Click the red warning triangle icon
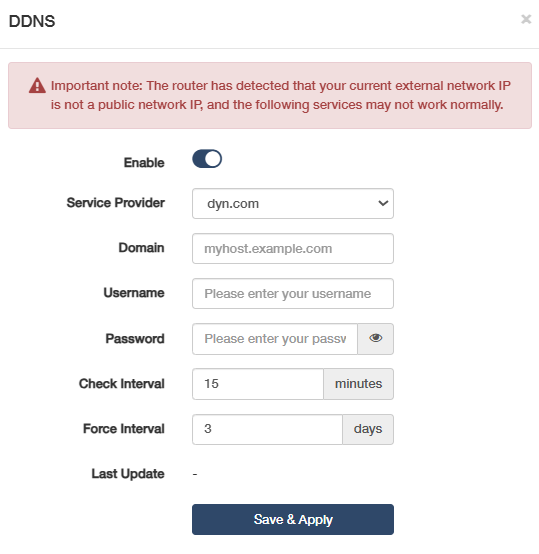This screenshot has height=554, width=539. 37,86
